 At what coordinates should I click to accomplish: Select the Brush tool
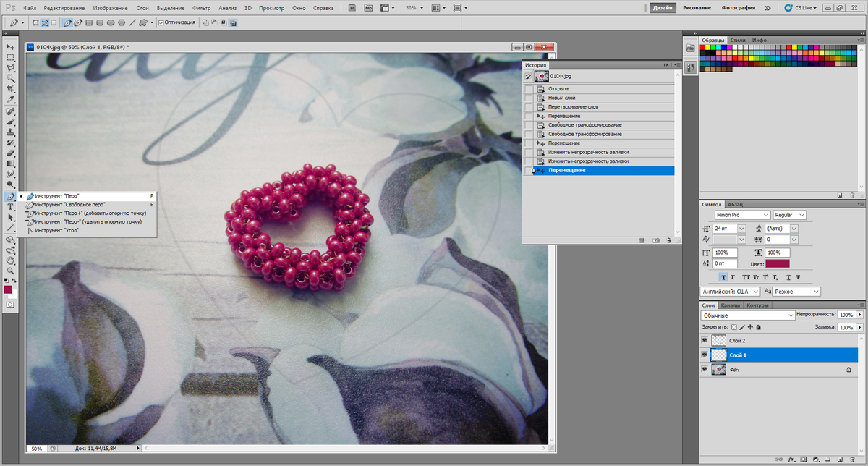pos(11,122)
